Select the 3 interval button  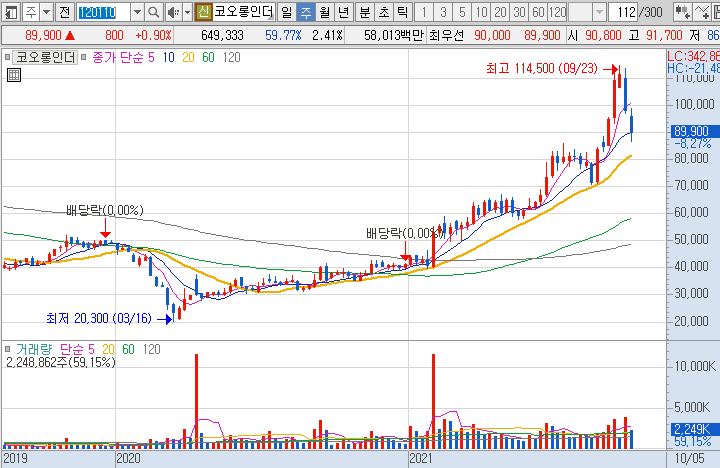(443, 12)
